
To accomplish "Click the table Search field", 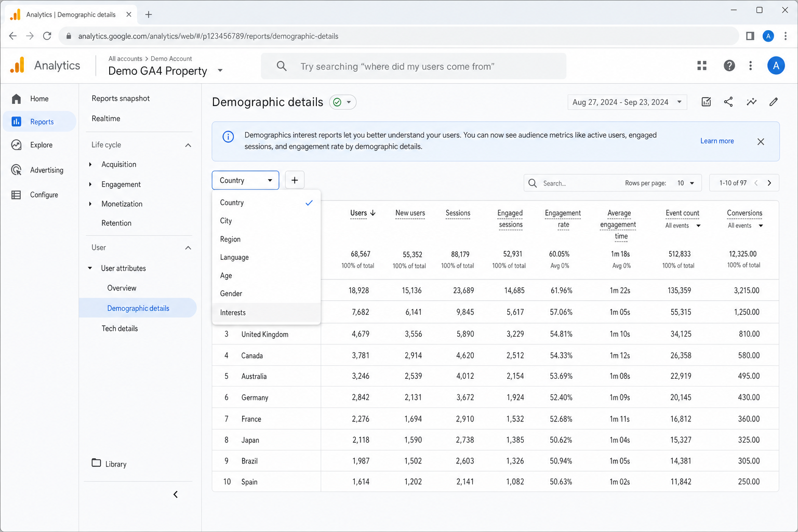I will click(571, 183).
